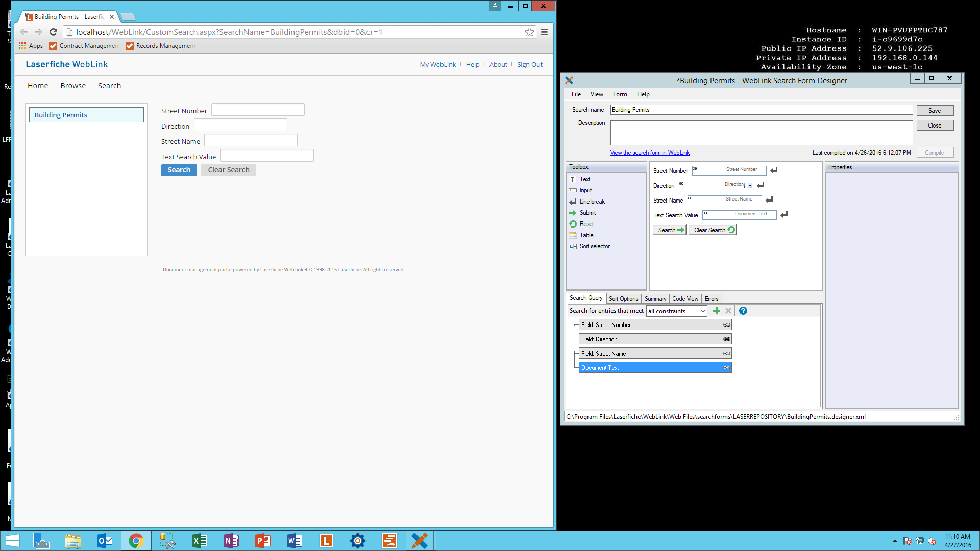Open Excel from the taskbar
This screenshot has width=980, height=551.
click(x=199, y=541)
